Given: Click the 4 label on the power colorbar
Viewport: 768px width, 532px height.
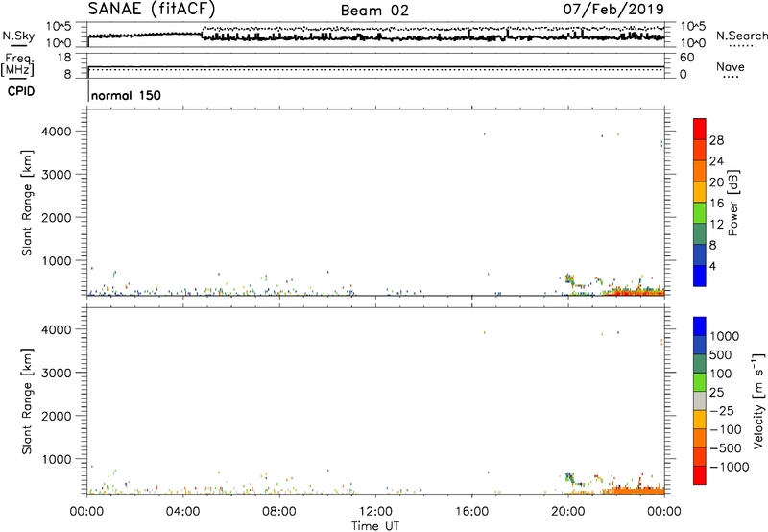Looking at the screenshot, I should [712, 267].
